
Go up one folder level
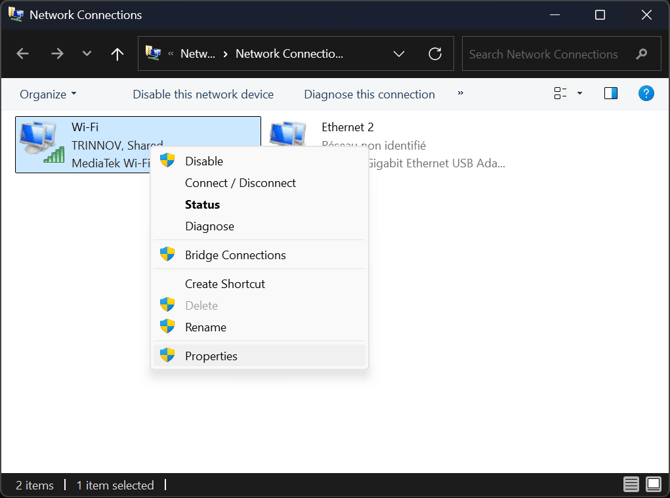click(x=117, y=54)
